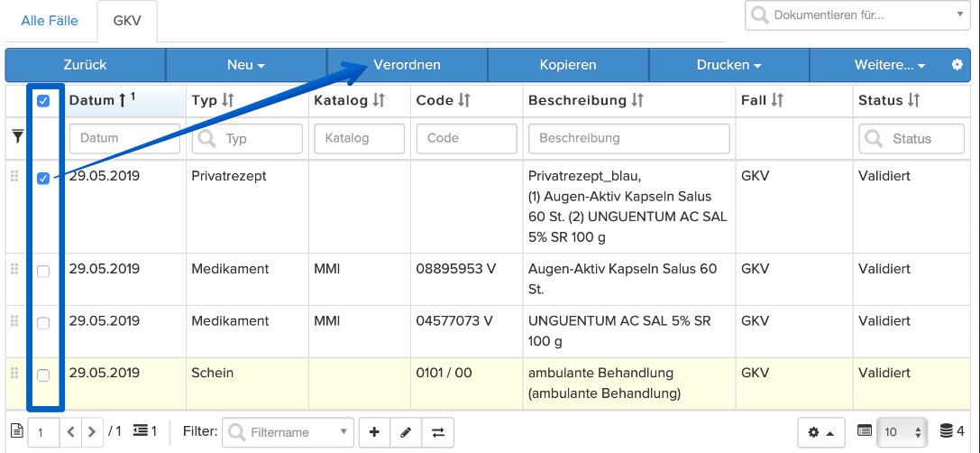Open the Weitere... dropdown menu

click(890, 65)
